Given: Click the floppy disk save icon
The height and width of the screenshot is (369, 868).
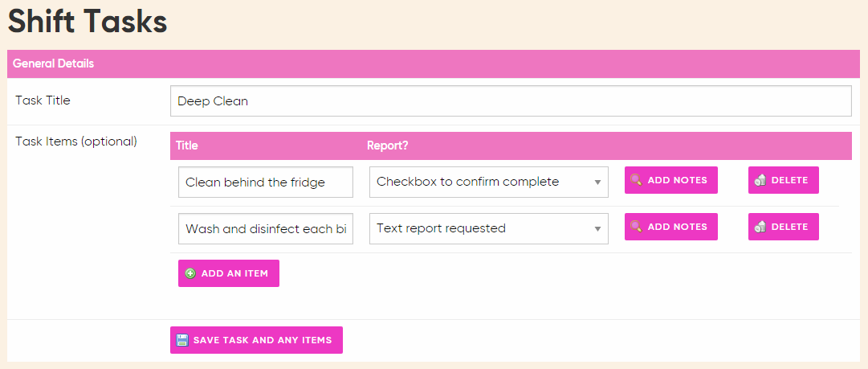Looking at the screenshot, I should (182, 340).
